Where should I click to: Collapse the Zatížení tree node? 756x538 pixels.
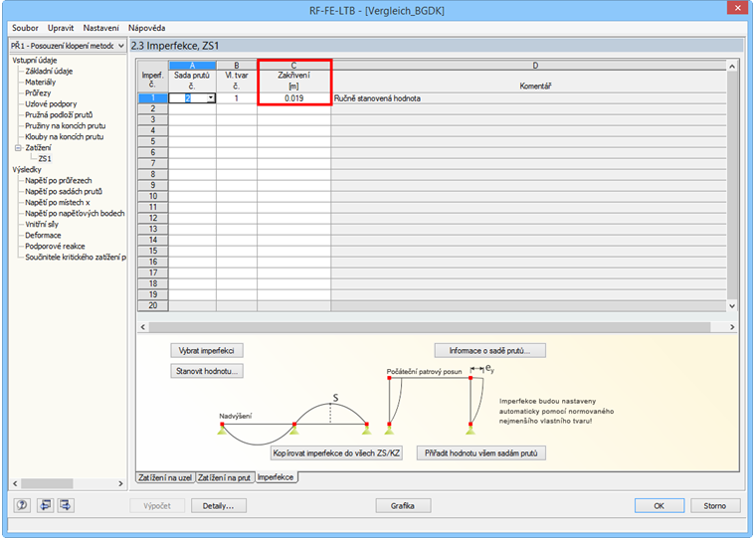click(x=18, y=147)
